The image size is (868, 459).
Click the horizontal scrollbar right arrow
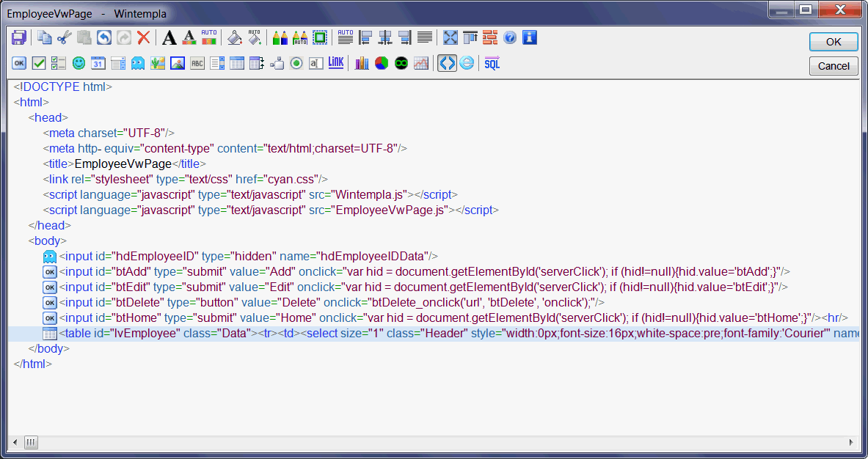(x=851, y=442)
